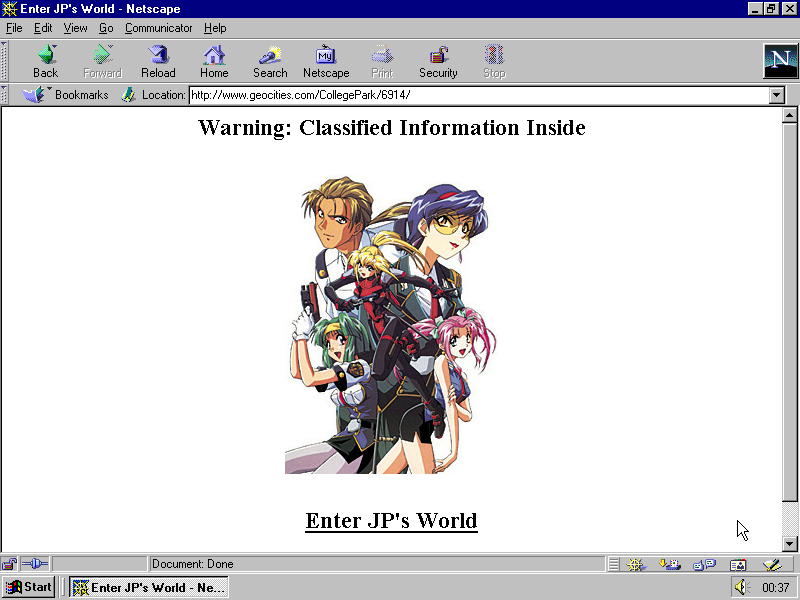Screen dimensions: 800x600
Task: Click the vertical scrollbar up arrow
Action: (789, 115)
